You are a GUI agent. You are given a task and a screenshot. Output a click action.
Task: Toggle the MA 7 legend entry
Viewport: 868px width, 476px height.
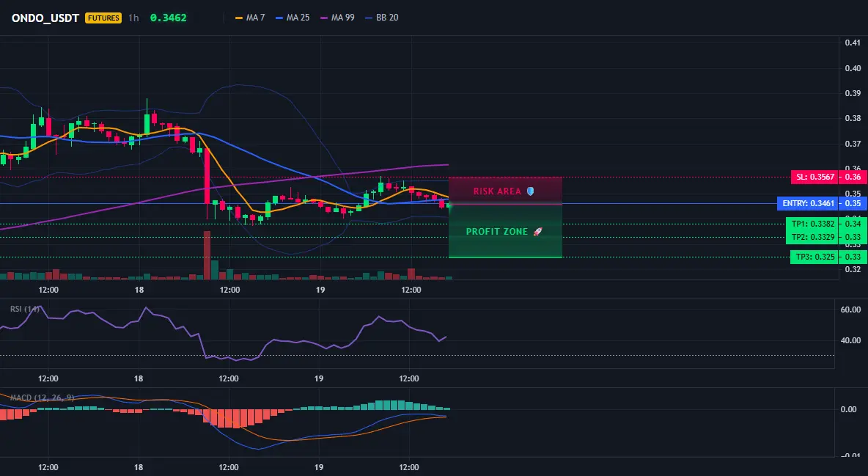(250, 18)
